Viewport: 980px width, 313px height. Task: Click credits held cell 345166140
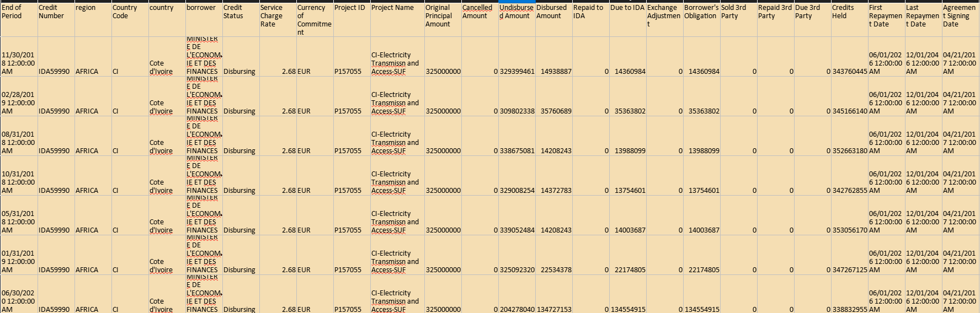(x=849, y=96)
